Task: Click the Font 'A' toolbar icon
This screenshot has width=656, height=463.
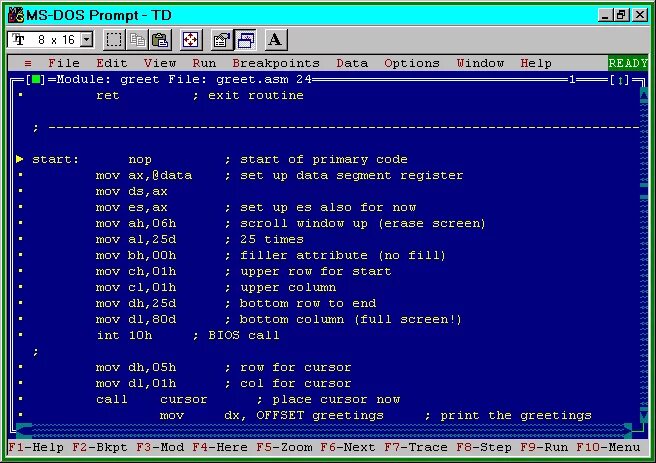Action: coord(275,40)
